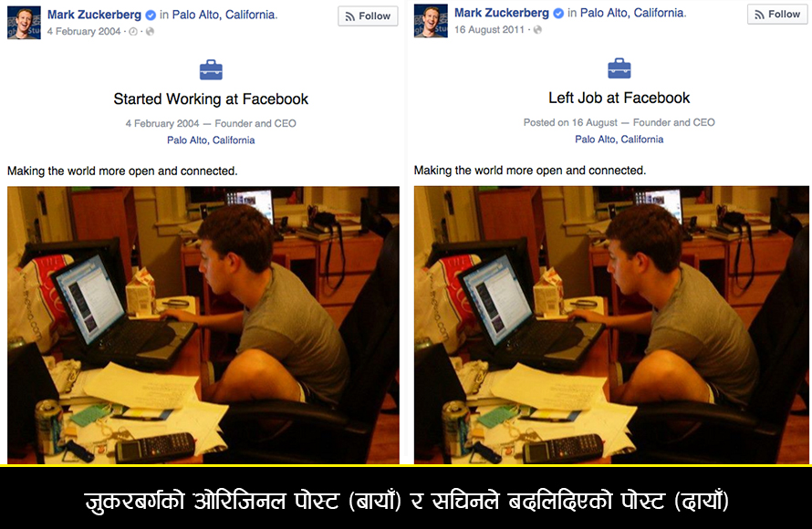Open left post photo of man at laptop
This screenshot has height=529, width=812.
pos(203,325)
